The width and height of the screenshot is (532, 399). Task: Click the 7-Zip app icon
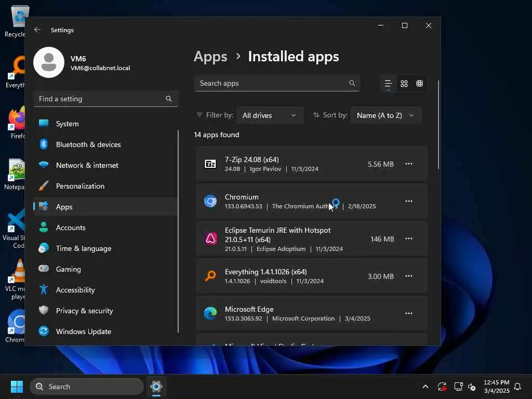(x=210, y=164)
